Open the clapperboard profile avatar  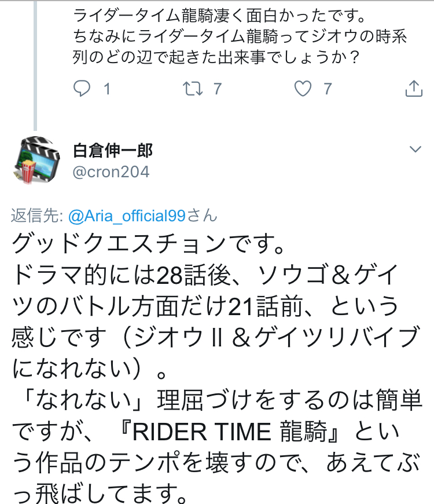tap(36, 159)
